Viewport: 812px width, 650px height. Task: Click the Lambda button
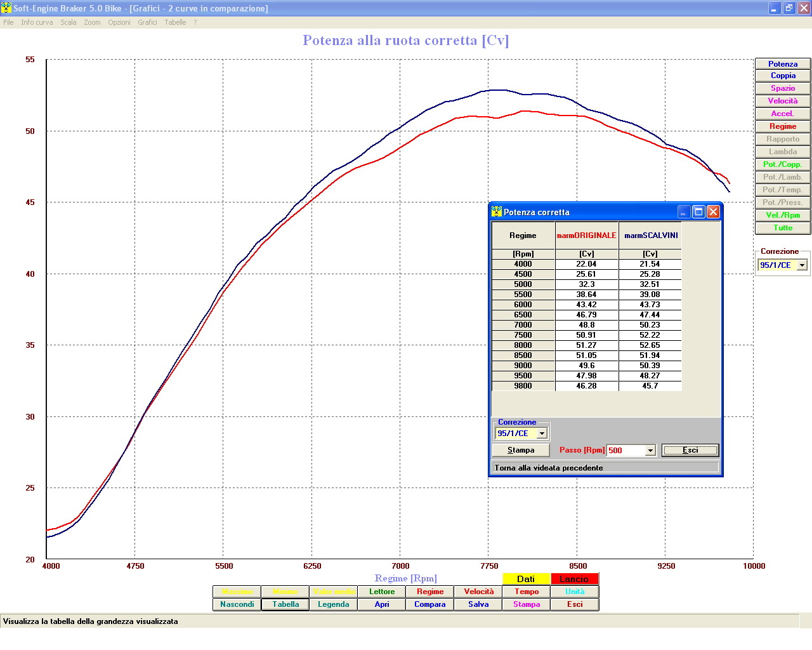(783, 152)
